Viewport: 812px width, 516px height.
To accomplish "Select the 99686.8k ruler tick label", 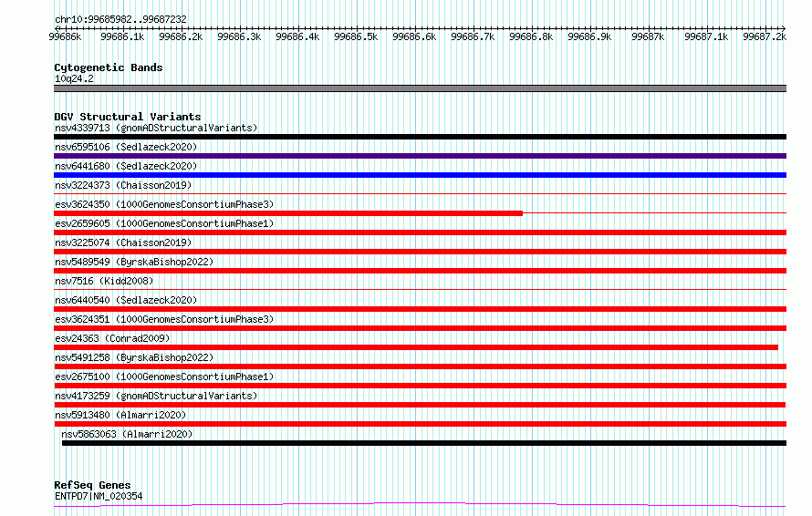I will (531, 36).
